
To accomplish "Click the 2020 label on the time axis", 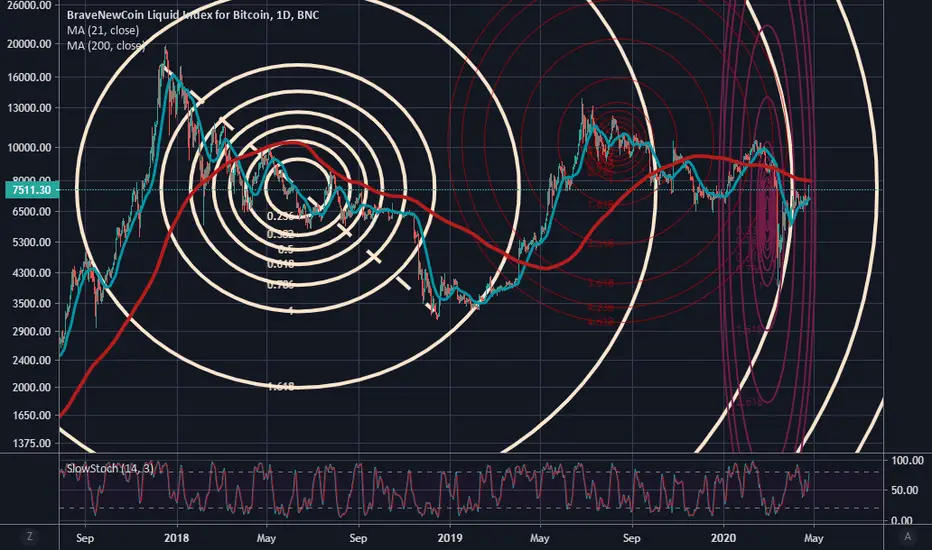I will (x=723, y=538).
